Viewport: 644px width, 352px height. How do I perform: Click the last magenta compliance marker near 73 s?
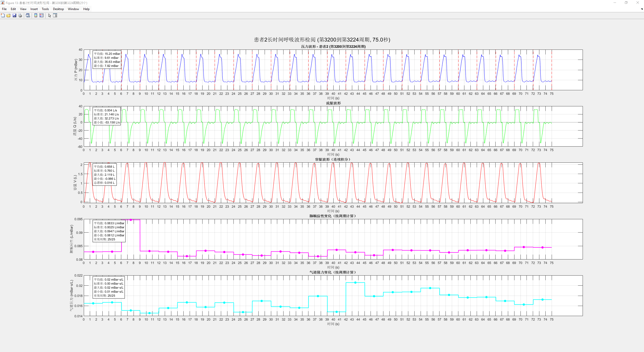click(542, 248)
